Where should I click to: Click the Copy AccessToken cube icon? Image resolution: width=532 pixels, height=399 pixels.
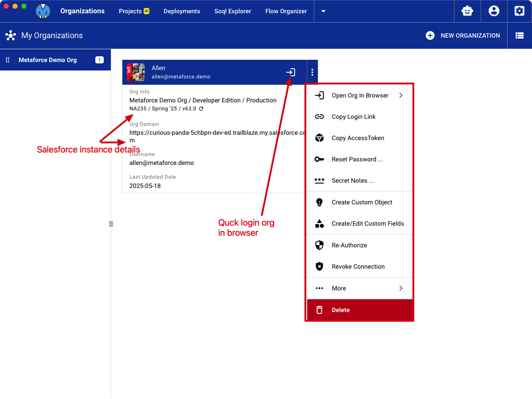(x=319, y=138)
